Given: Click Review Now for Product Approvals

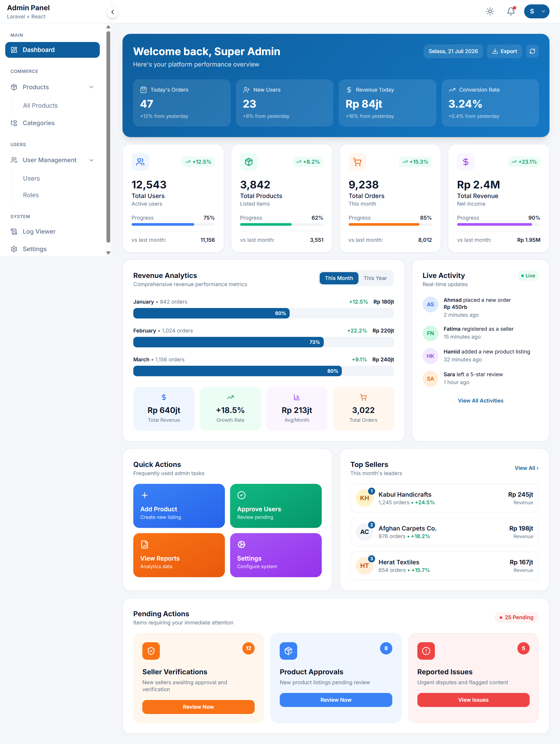Looking at the screenshot, I should tap(336, 700).
